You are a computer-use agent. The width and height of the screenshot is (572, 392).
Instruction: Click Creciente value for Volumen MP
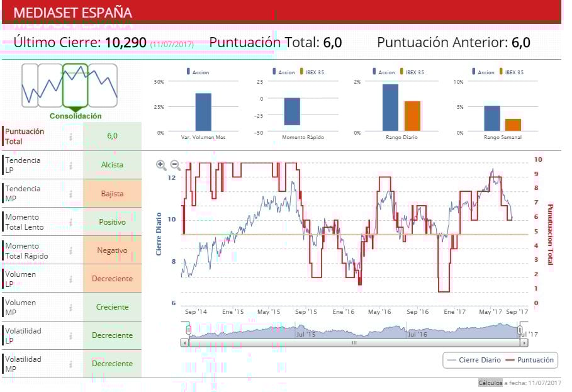112,307
